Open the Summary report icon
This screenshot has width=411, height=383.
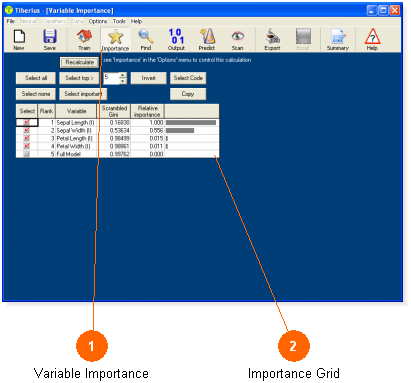(x=338, y=36)
